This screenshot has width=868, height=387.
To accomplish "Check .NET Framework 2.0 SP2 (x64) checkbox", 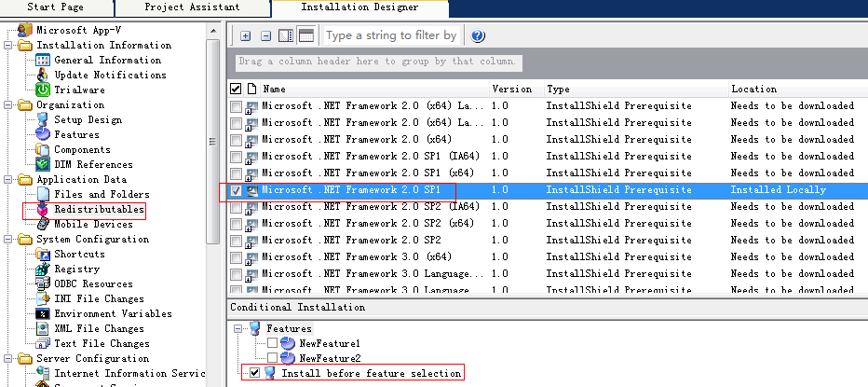I will [237, 224].
